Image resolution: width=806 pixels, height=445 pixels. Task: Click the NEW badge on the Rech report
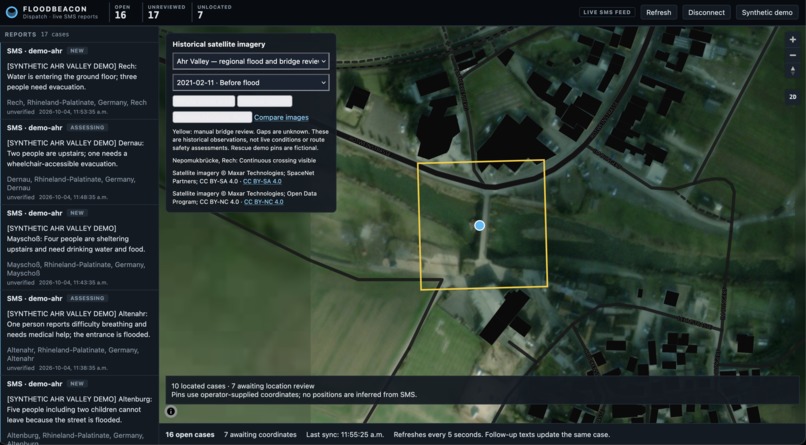click(77, 51)
